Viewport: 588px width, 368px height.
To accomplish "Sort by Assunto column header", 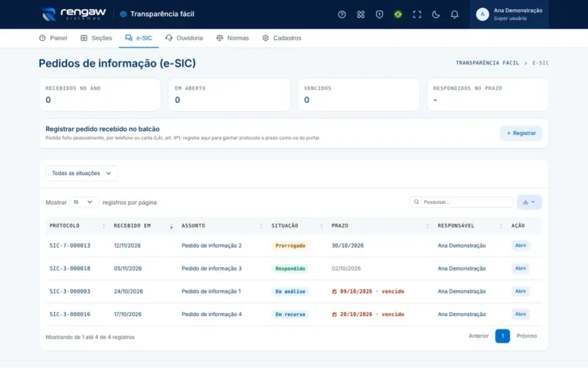I will (x=222, y=225).
